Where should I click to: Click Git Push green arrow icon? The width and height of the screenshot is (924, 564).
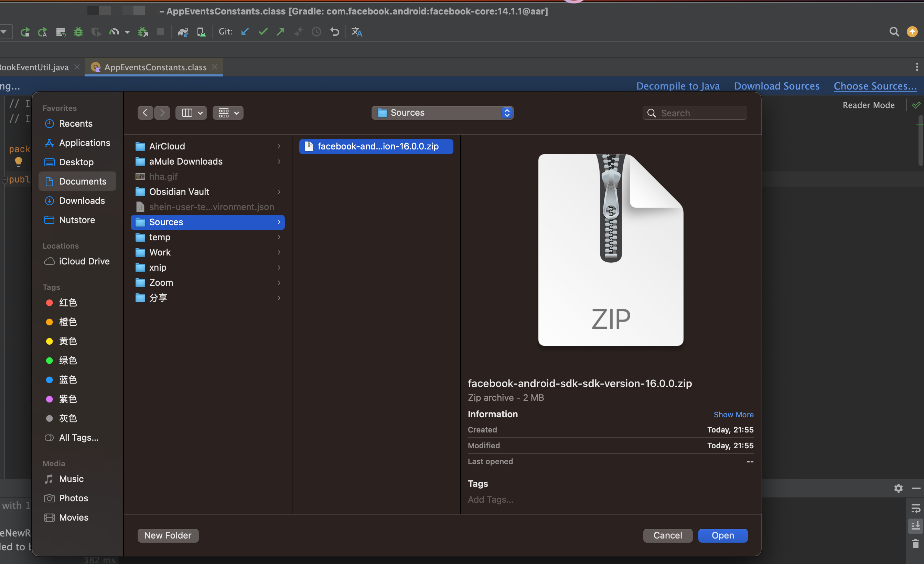280,32
